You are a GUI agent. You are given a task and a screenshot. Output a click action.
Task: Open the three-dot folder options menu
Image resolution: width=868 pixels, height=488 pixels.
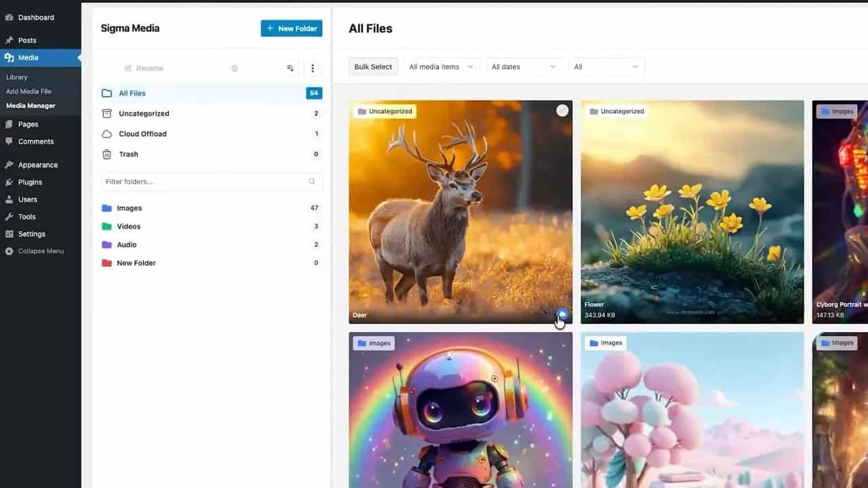313,68
